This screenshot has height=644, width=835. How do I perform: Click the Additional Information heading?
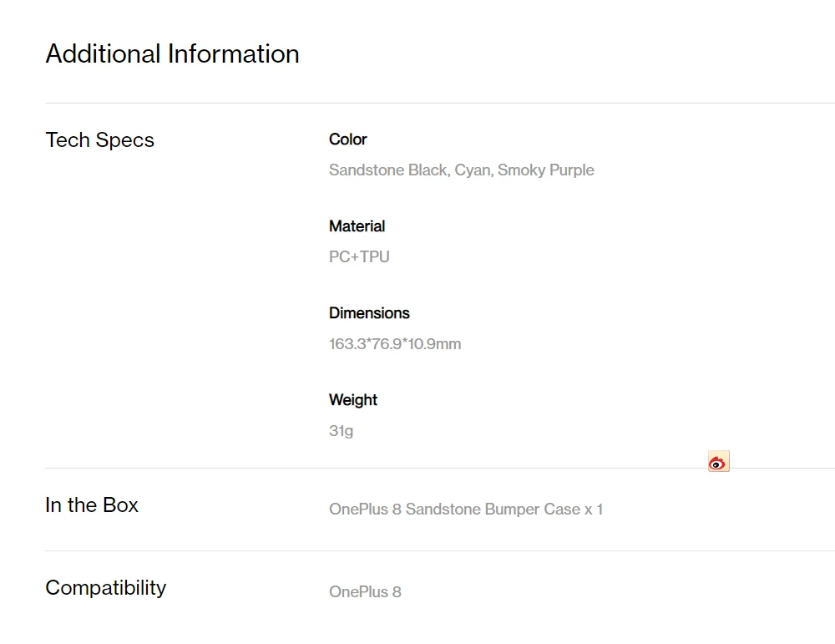click(172, 54)
